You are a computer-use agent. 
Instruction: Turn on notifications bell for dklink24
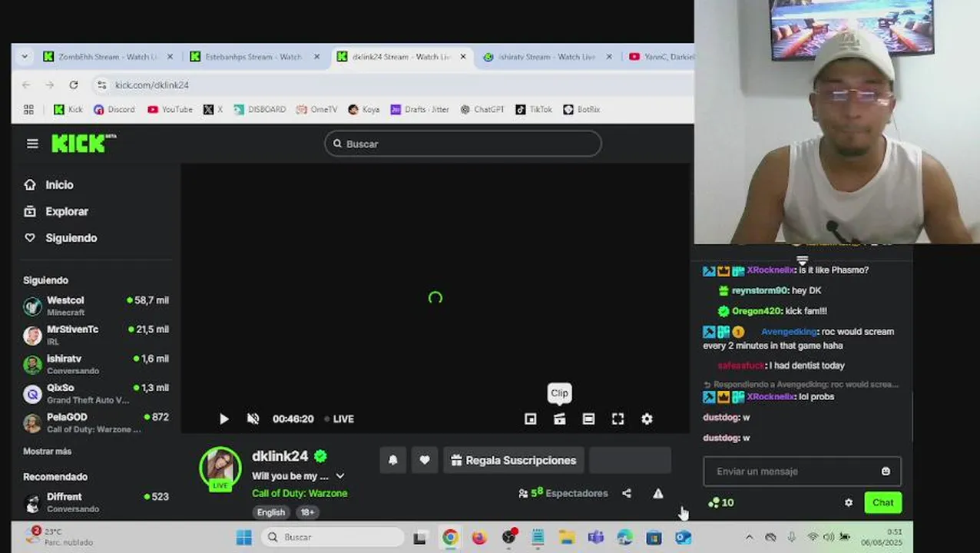click(x=392, y=460)
